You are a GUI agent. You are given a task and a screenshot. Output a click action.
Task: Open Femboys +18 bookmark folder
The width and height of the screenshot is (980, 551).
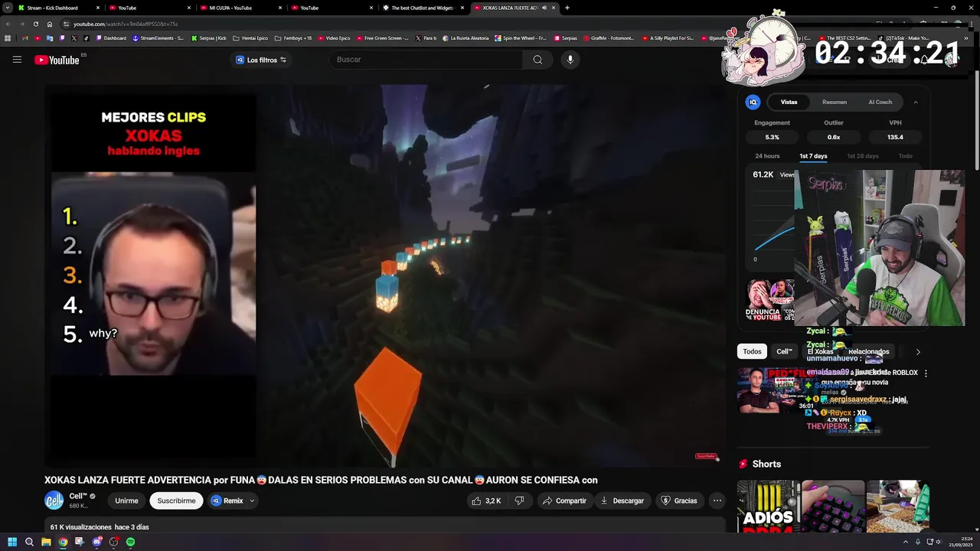293,37
